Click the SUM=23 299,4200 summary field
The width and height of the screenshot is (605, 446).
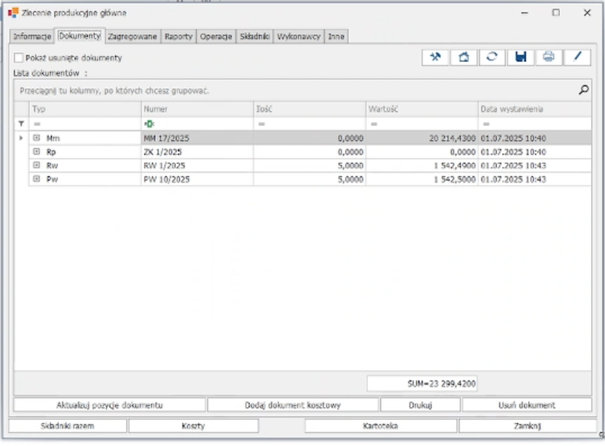tap(422, 383)
